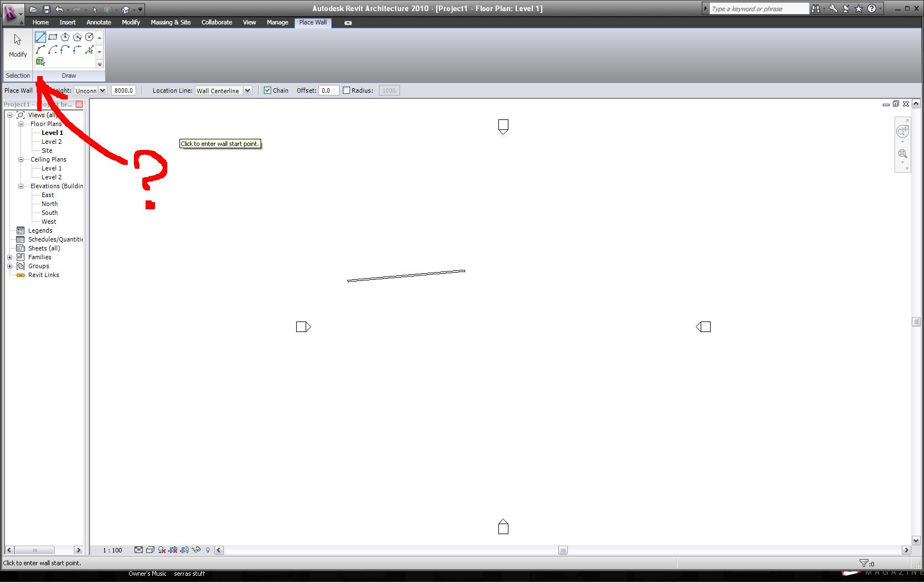924x583 pixels.
Task: Click the 1 : 100 view scale
Action: pyautogui.click(x=112, y=550)
